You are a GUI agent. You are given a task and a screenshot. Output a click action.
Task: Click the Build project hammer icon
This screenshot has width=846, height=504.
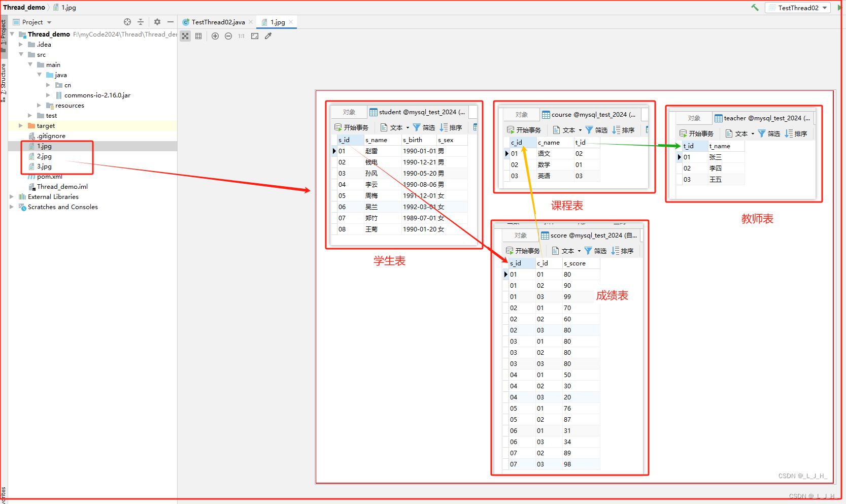755,7
